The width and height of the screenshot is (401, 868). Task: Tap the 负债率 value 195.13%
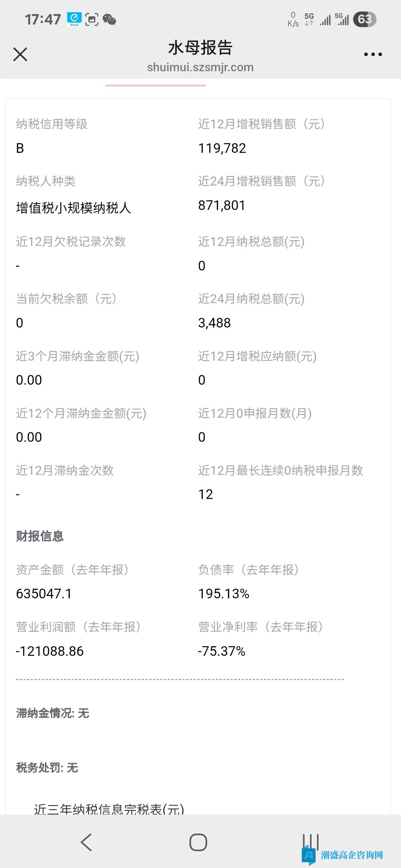tap(224, 594)
